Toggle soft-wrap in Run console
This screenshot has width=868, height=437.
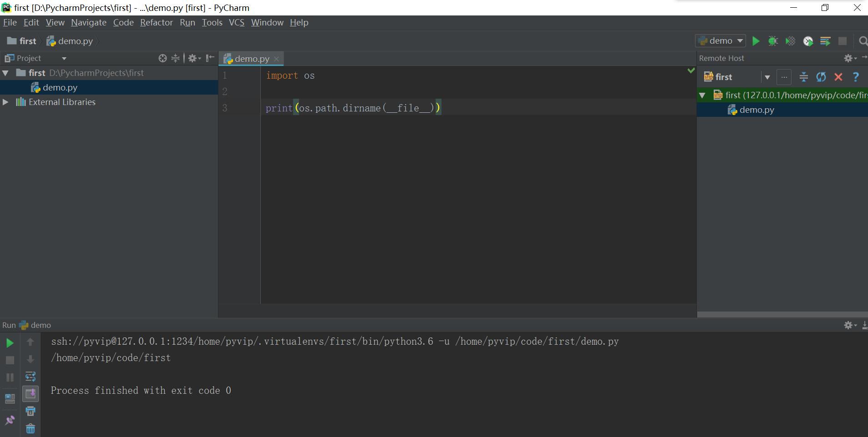30,377
